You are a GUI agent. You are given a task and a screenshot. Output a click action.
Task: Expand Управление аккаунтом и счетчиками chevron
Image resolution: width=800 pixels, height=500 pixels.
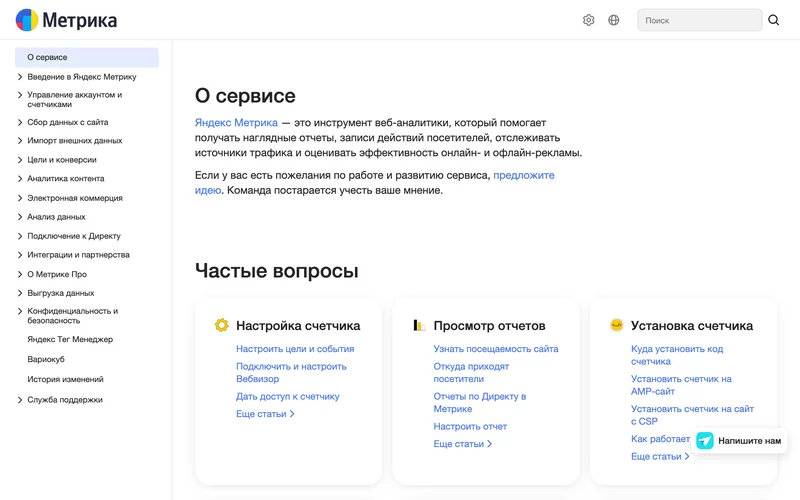coord(20,95)
